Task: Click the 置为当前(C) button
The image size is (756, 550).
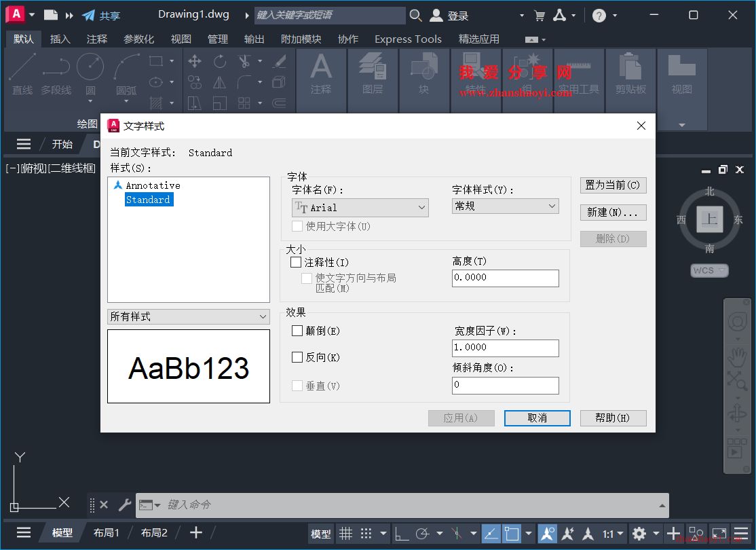Action: 613,185
